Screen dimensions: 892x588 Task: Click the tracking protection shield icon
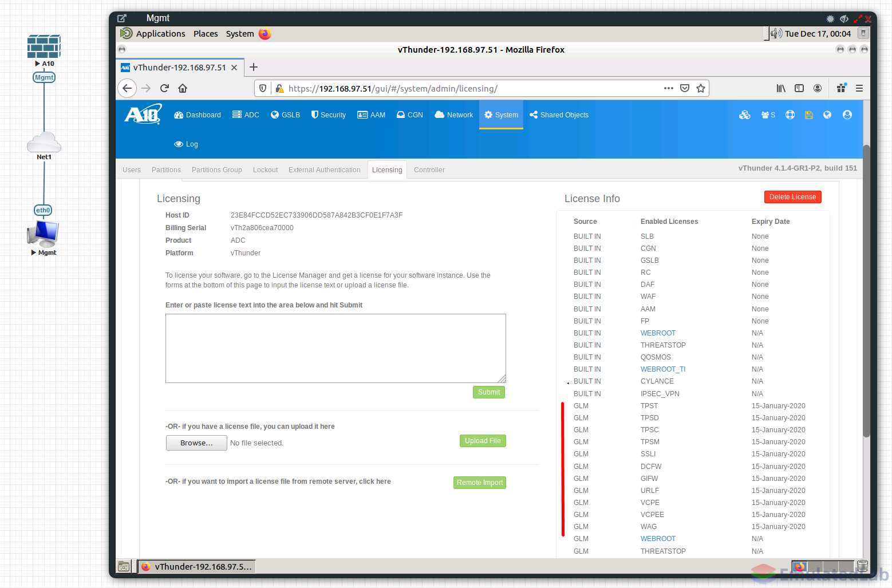pyautogui.click(x=263, y=88)
